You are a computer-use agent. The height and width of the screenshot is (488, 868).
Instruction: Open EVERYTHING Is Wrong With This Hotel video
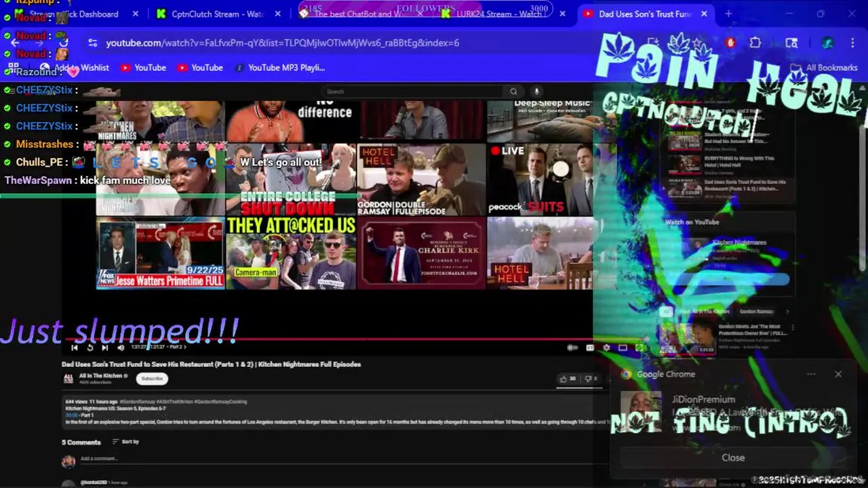pos(729,165)
